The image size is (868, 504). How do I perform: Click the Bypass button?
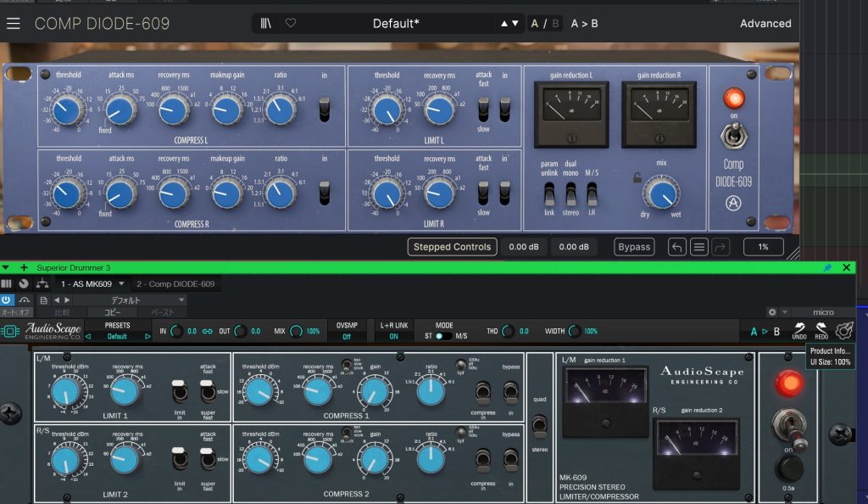[x=634, y=247]
